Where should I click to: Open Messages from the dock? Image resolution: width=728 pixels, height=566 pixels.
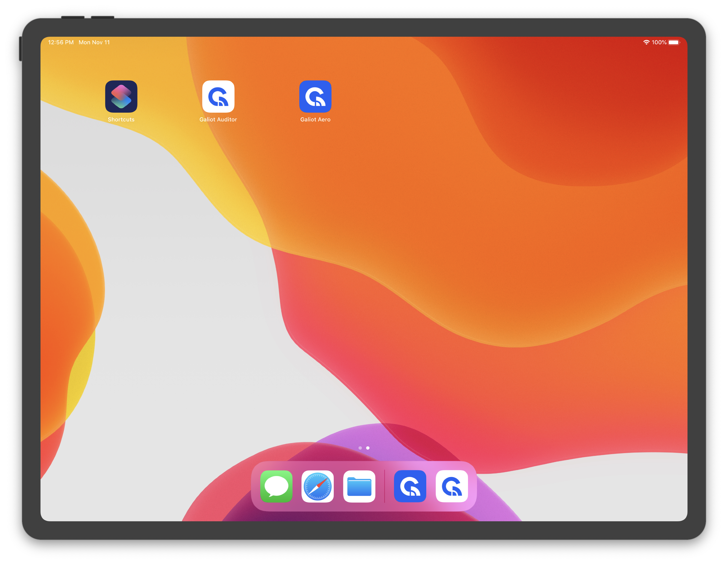276,486
